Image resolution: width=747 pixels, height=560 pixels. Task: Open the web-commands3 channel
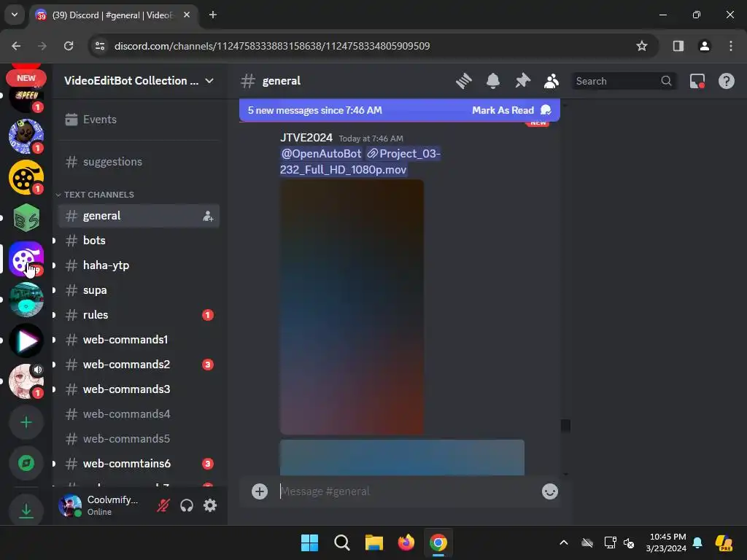tap(139, 389)
